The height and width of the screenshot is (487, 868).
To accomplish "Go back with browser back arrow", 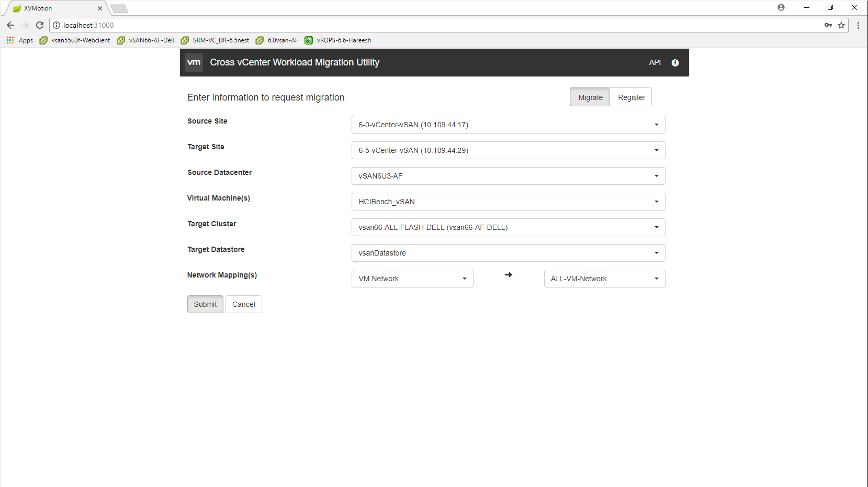I will pyautogui.click(x=10, y=25).
